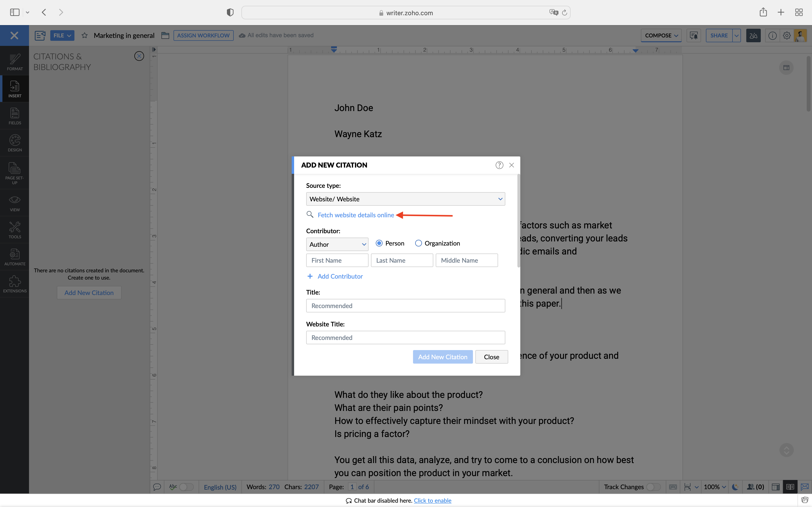Expand the Source type dropdown
This screenshot has width=812, height=507.
click(x=405, y=199)
